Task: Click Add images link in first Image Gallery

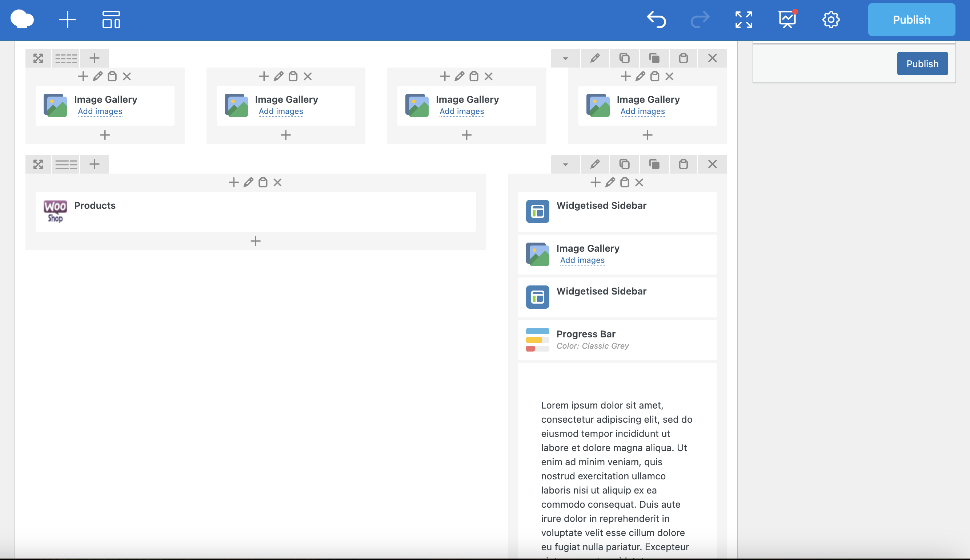Action: (100, 111)
